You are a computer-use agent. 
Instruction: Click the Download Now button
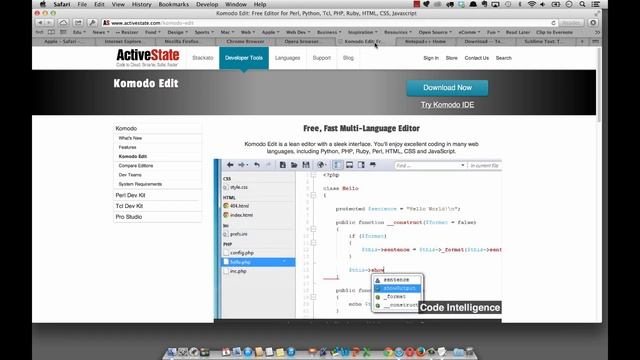click(x=447, y=88)
